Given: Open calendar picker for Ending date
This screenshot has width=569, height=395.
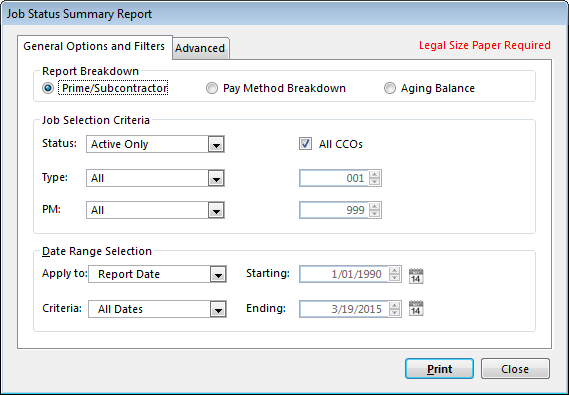Looking at the screenshot, I should (x=416, y=308).
